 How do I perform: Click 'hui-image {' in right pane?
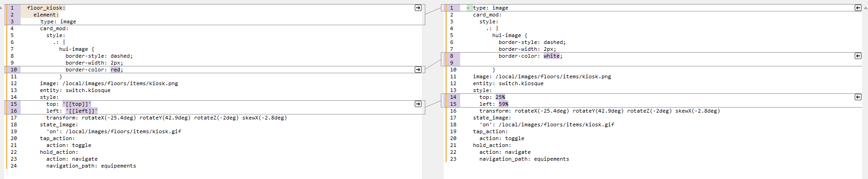point(510,35)
